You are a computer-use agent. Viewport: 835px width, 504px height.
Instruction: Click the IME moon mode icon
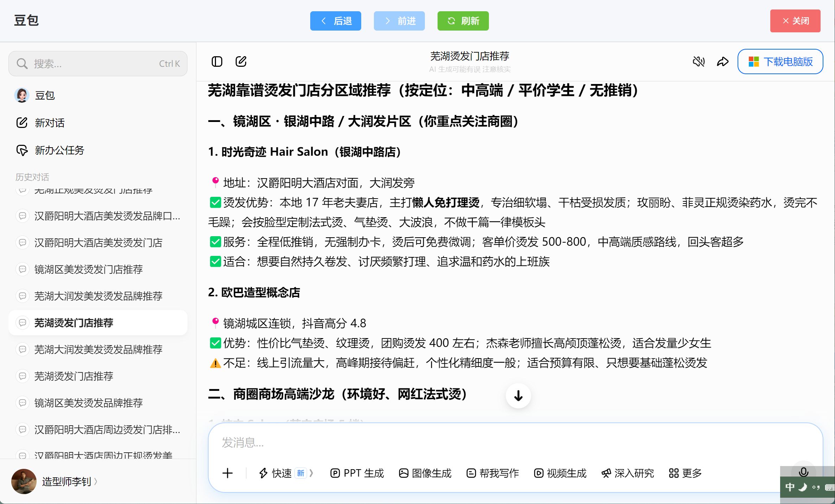click(x=803, y=487)
